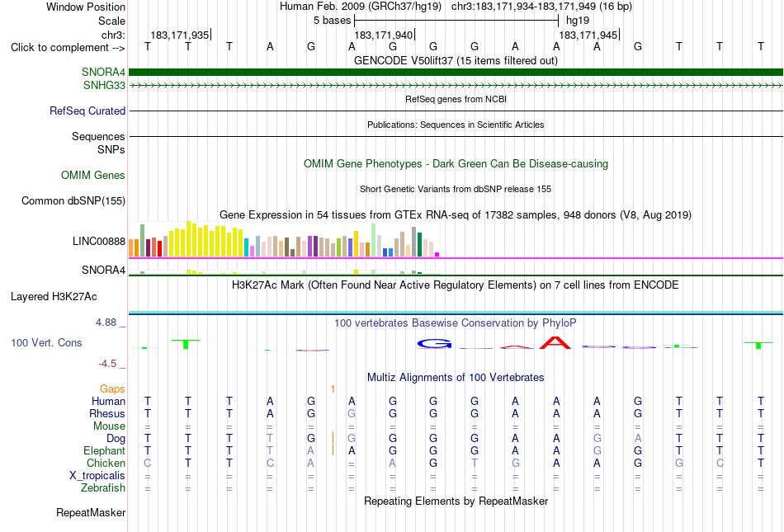Click the Dog species label
Viewport: 784px width, 532px height.
[116, 439]
